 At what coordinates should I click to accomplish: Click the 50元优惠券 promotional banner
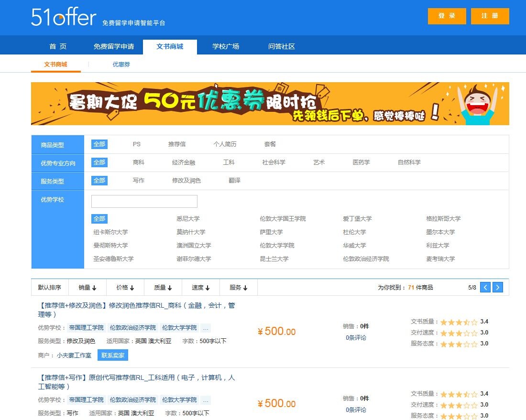pos(270,104)
